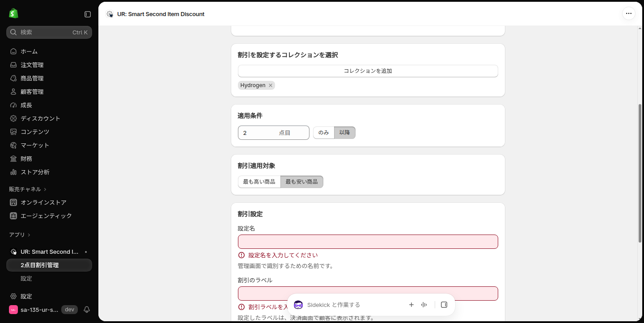The image size is (644, 323).
Task: Click the 検索 search box
Action: click(49, 32)
